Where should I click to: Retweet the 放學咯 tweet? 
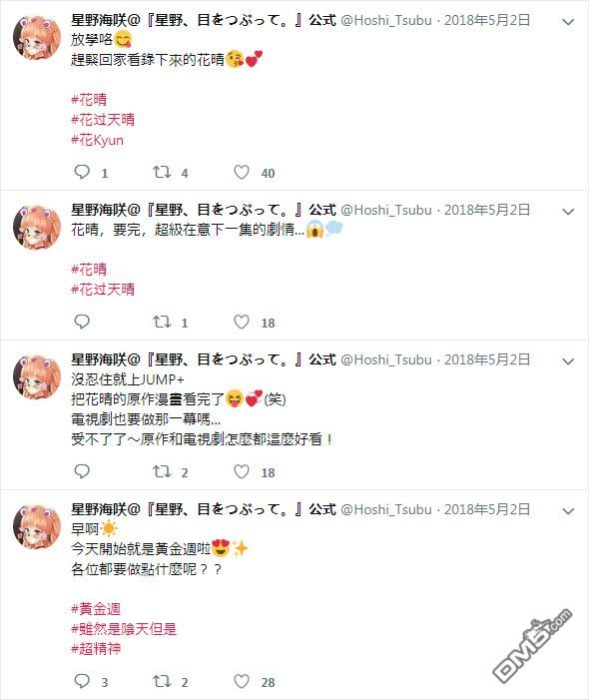[x=162, y=172]
